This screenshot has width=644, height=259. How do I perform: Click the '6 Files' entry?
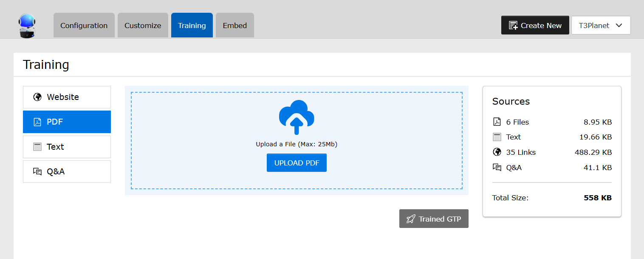pyautogui.click(x=517, y=122)
